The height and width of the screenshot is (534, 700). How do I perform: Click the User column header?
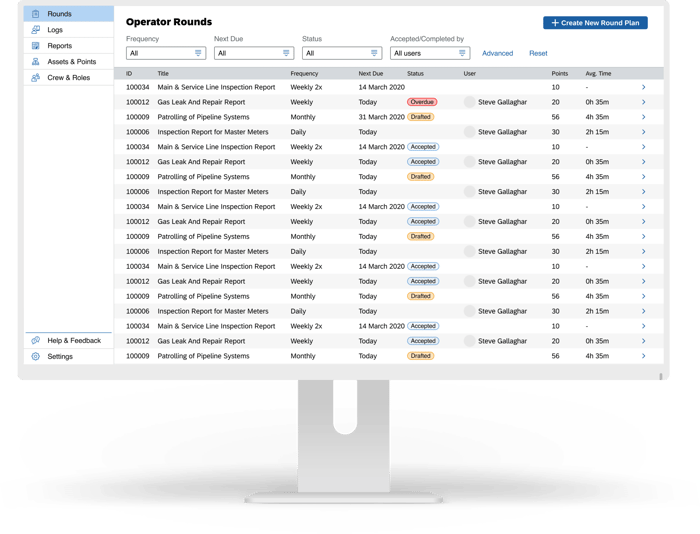(470, 74)
